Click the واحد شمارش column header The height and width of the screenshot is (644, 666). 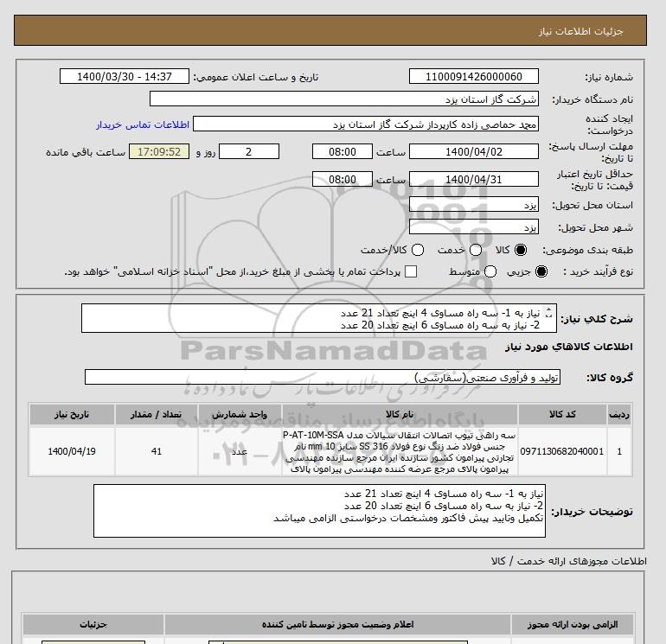coord(240,414)
